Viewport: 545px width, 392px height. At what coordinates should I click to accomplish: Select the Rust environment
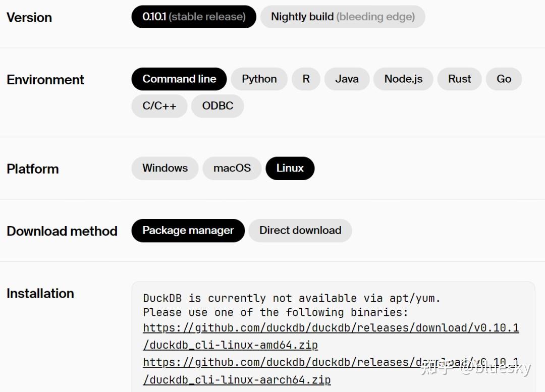coord(459,79)
